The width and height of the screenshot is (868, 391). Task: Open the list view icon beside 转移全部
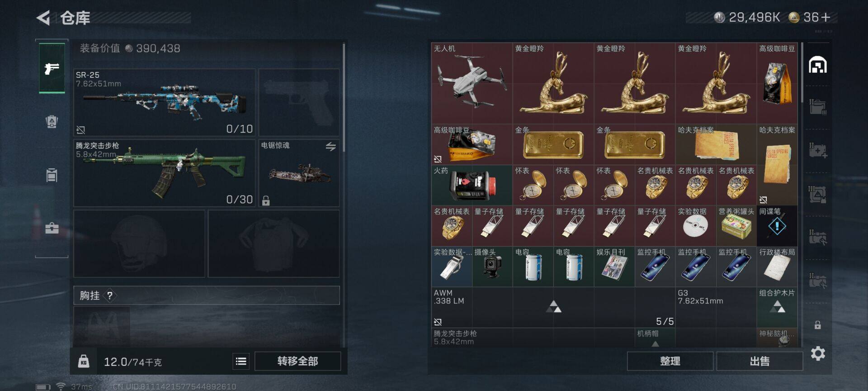tap(241, 361)
